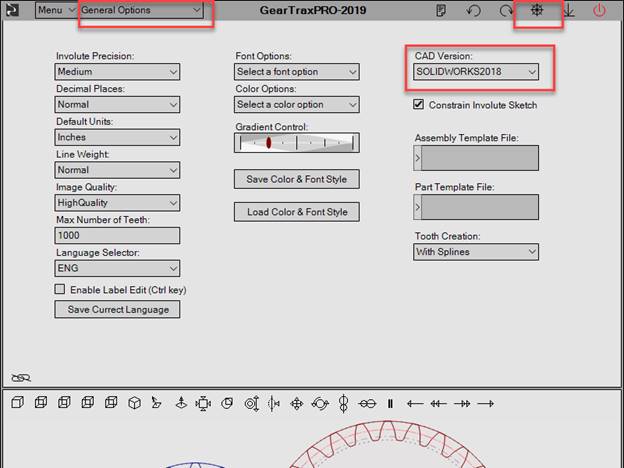Click the normal-to plane view icon

pyautogui.click(x=156, y=403)
